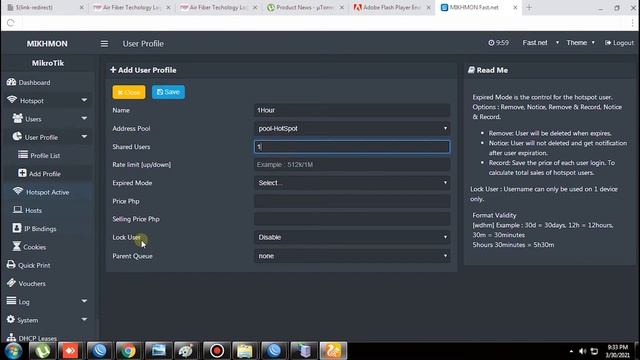Click the Quick Print printer icon
Image resolution: width=640 pixels, height=360 pixels.
pos(11,264)
